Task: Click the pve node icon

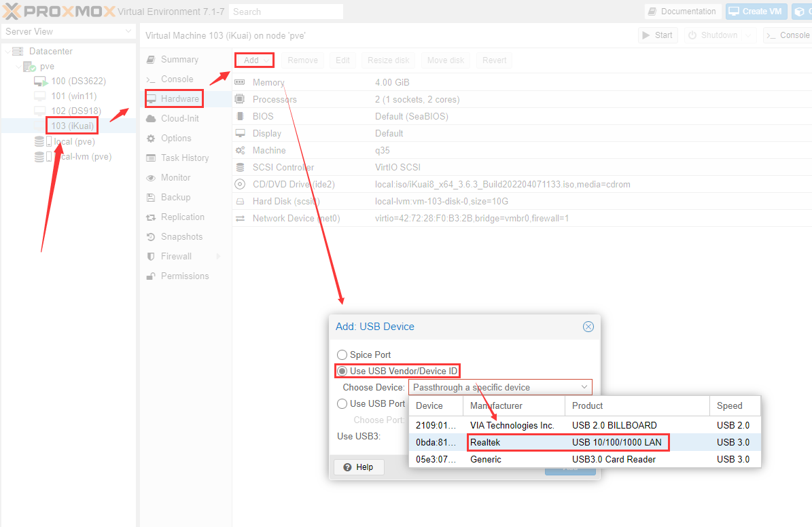Action: pos(29,67)
